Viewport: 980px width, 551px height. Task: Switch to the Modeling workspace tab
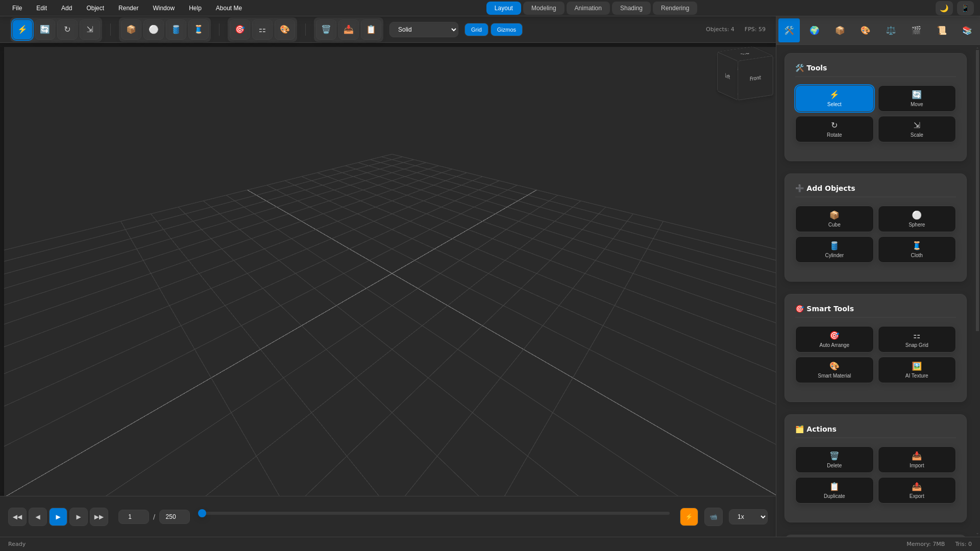click(544, 8)
